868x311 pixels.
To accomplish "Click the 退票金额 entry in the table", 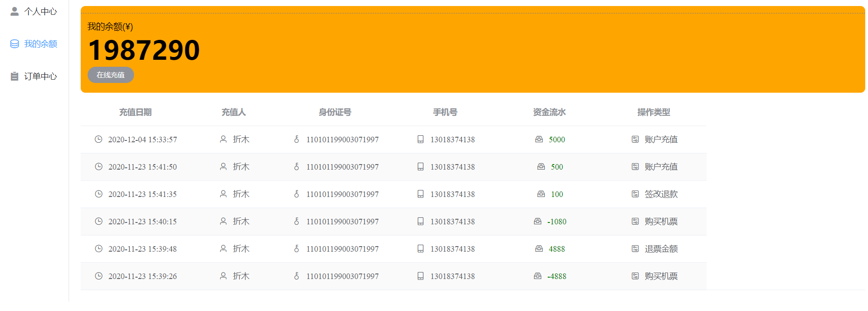I will tap(661, 249).
